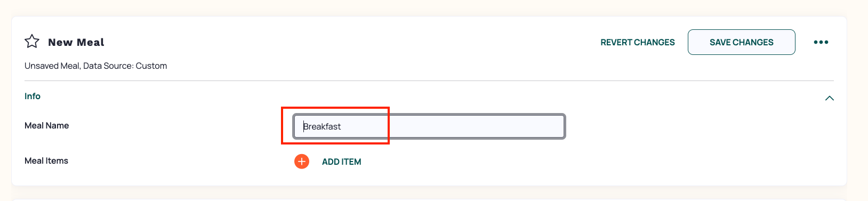Mark New Meal as favorite with star
868x201 pixels.
pos(32,42)
